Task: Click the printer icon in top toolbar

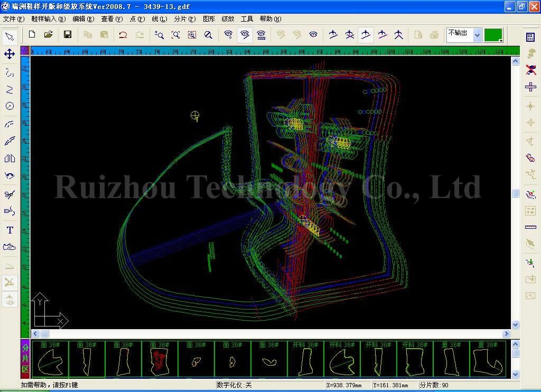Action: click(x=434, y=34)
